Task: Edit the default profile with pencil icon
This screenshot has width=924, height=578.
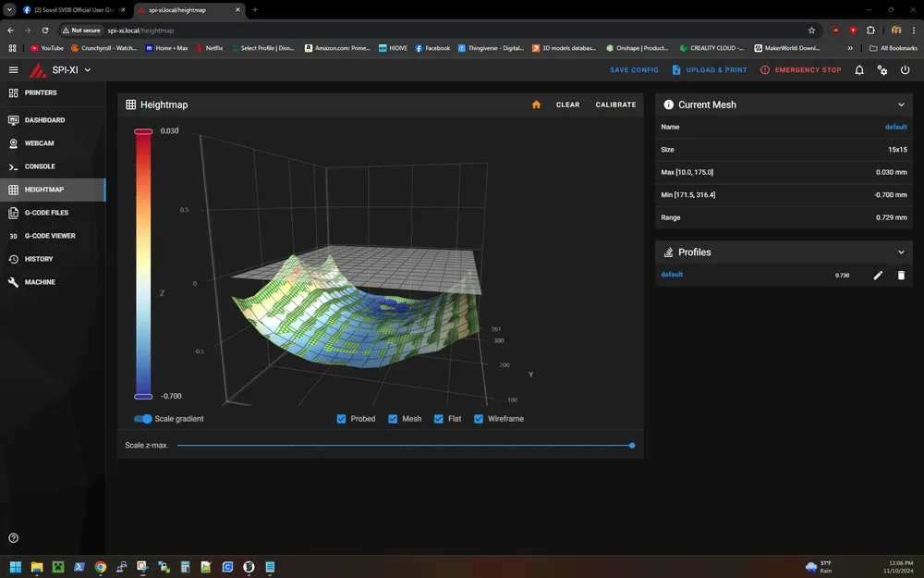Action: 878,275
